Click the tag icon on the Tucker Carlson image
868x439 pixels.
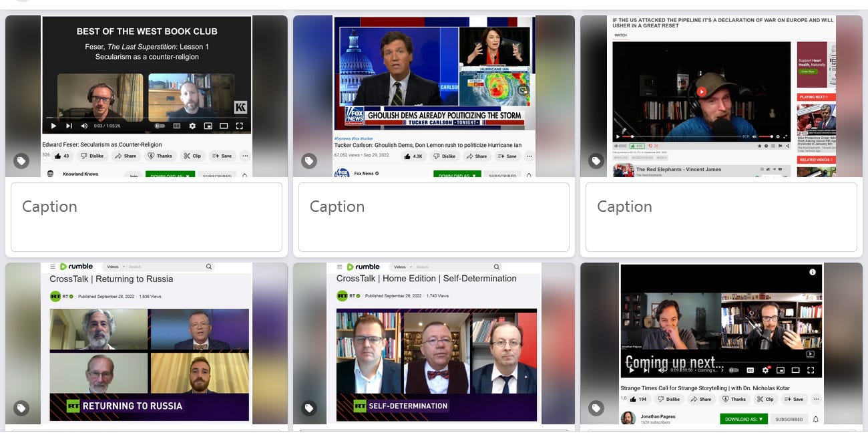[308, 161]
